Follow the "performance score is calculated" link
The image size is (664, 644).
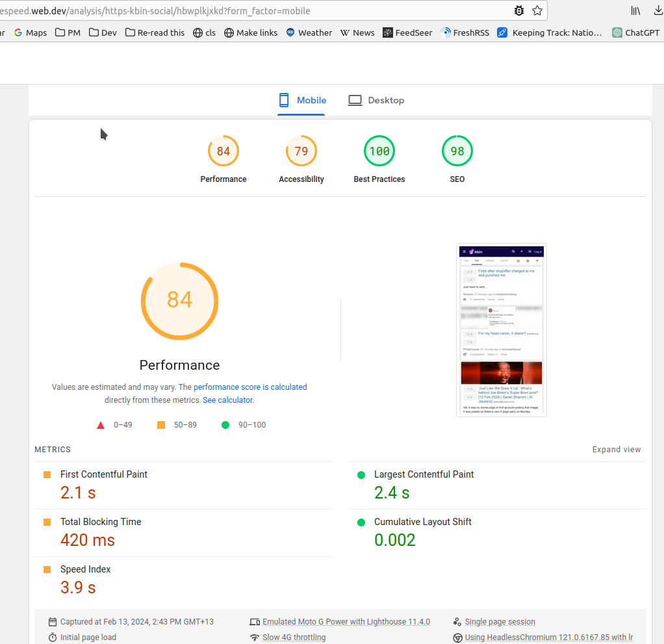(250, 387)
